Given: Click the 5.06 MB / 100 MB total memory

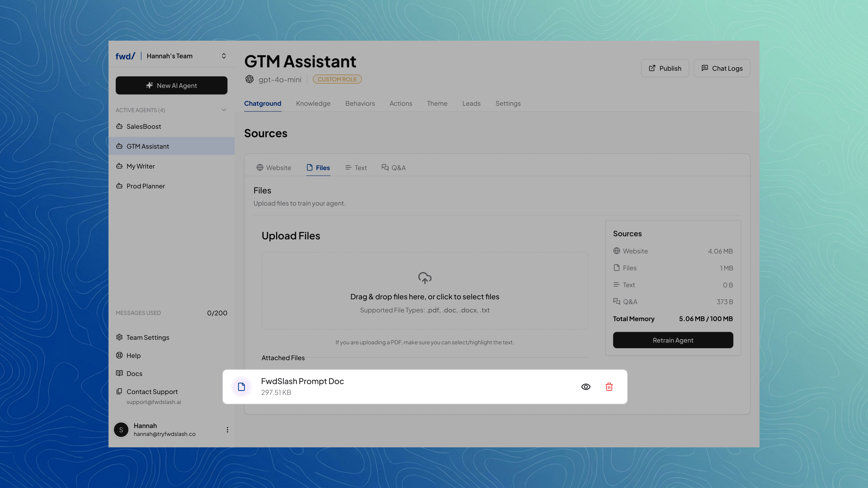Looking at the screenshot, I should click(706, 319).
